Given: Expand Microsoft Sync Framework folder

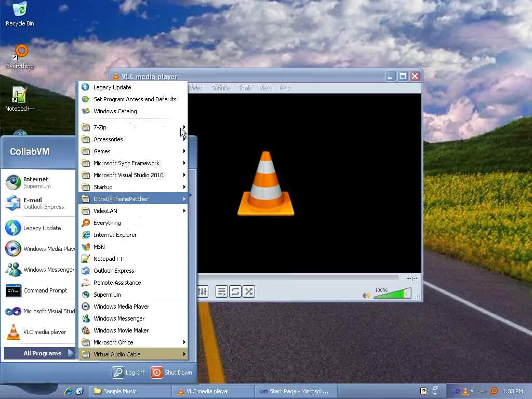Looking at the screenshot, I should tap(133, 163).
